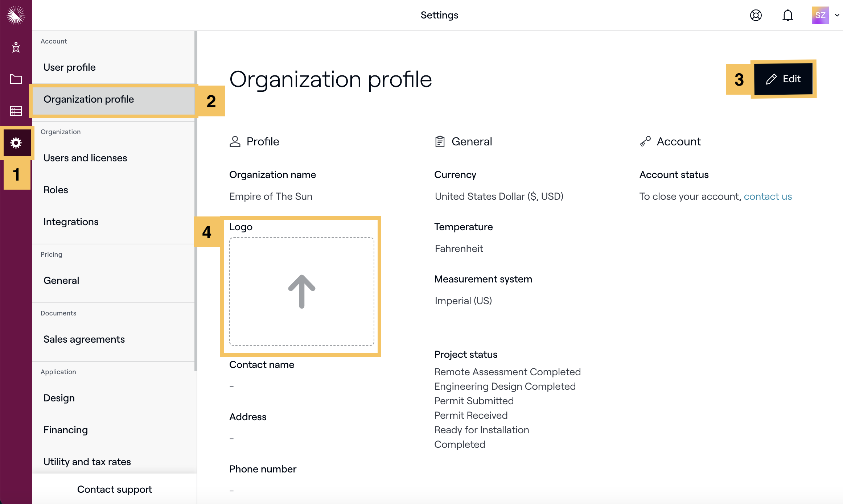The height and width of the screenshot is (504, 843).
Task: Open the Roles settings page
Action: point(56,190)
